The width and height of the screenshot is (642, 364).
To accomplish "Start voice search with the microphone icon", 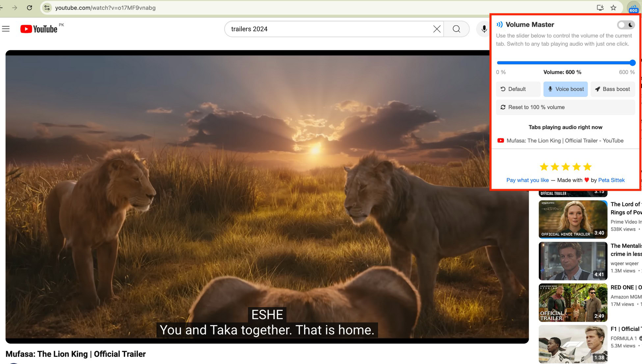I will pyautogui.click(x=484, y=29).
